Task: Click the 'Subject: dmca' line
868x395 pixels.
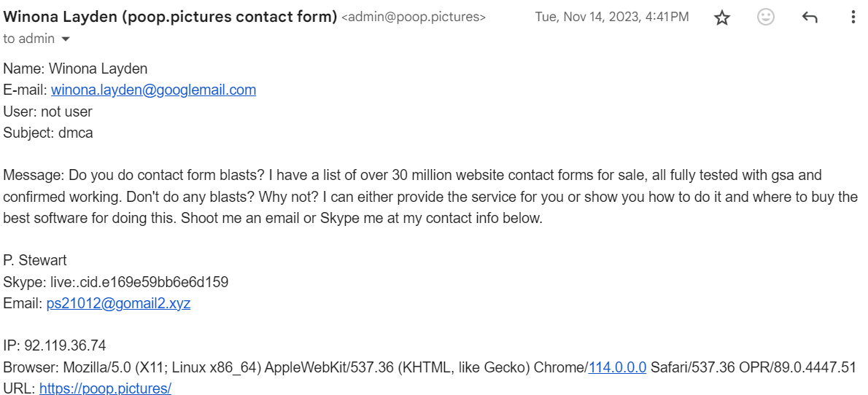Action: 47,133
